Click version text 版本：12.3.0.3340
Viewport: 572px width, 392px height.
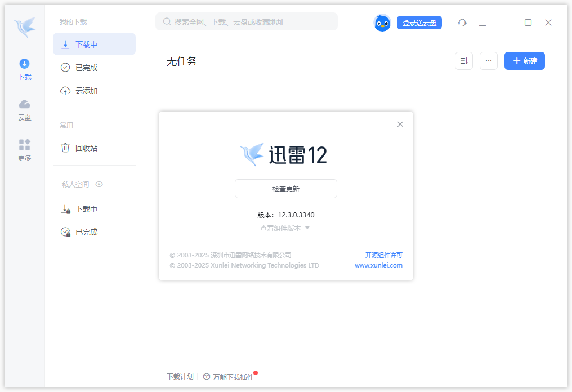285,215
